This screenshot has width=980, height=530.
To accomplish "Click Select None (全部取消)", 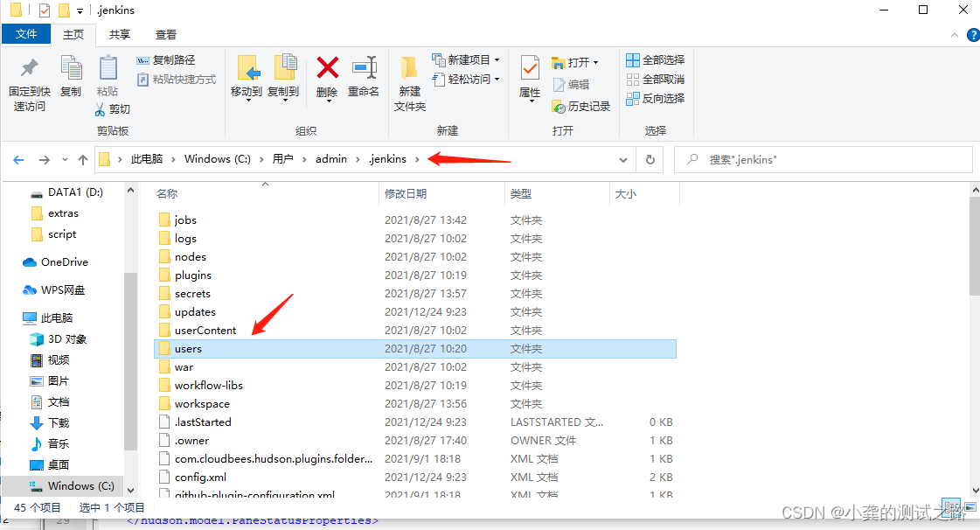I will point(656,80).
